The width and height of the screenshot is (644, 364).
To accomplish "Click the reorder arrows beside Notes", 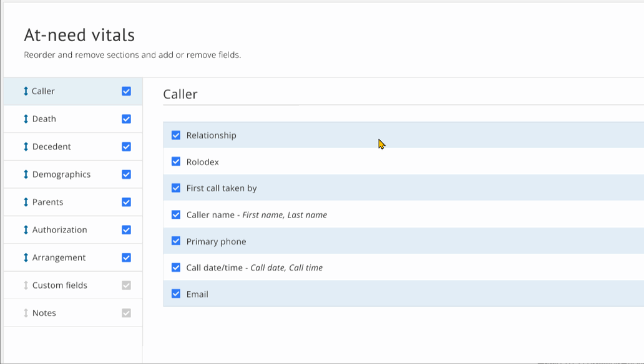I will click(x=25, y=312).
